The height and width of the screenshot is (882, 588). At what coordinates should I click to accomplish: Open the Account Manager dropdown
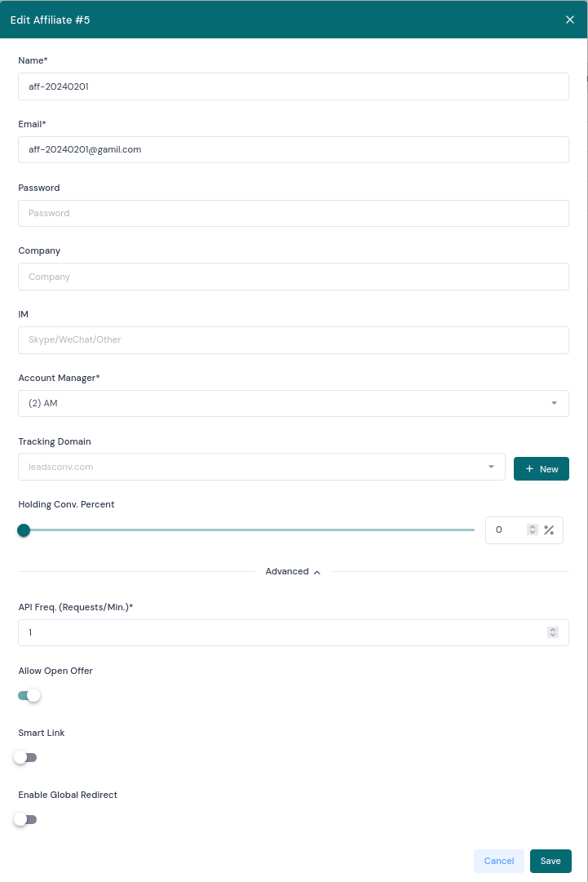point(294,403)
